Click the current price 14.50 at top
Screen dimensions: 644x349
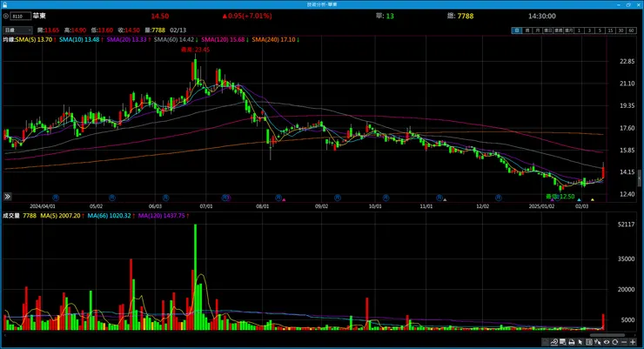(160, 16)
